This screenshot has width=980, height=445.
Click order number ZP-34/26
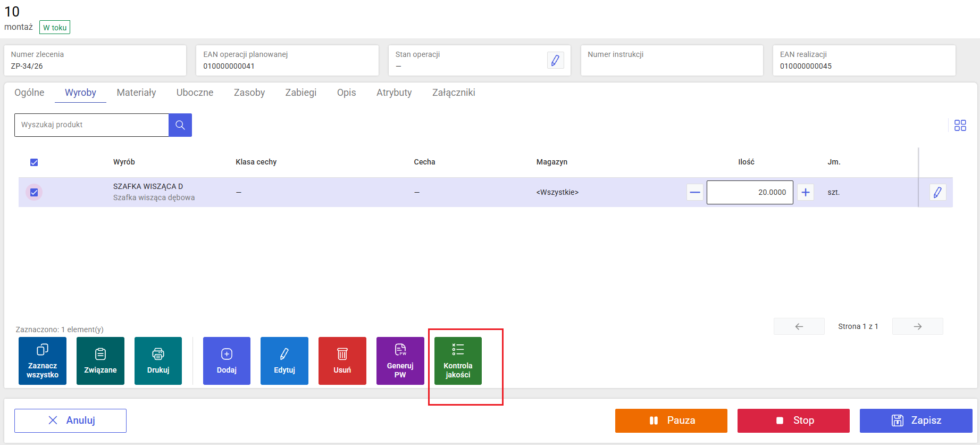[x=27, y=66]
